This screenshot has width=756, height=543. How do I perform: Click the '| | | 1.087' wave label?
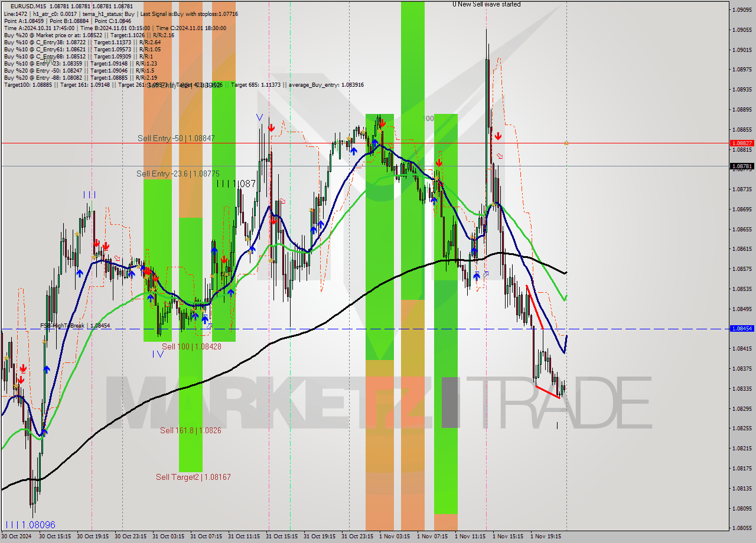[x=236, y=184]
